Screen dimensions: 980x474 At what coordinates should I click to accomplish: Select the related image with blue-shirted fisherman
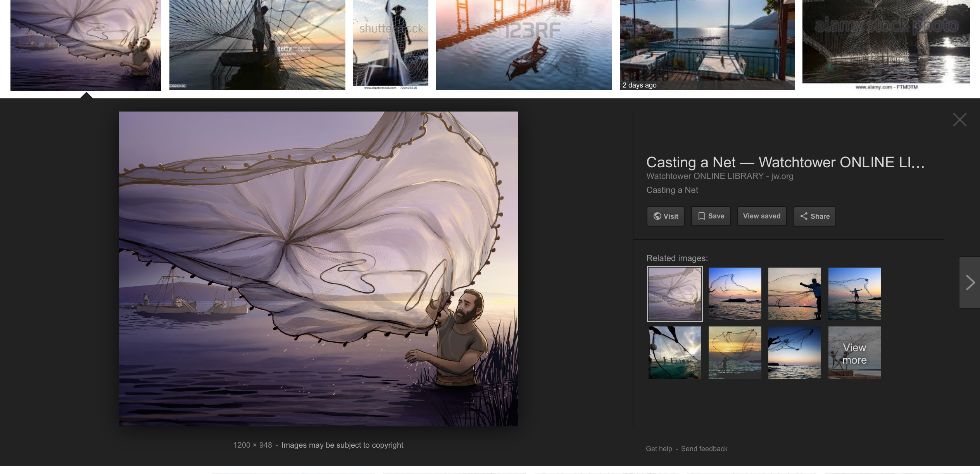pyautogui.click(x=794, y=294)
